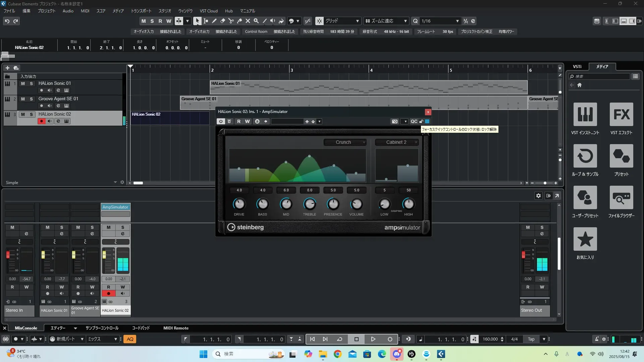Mute the HALion Sonic 01 track
The height and width of the screenshot is (362, 644).
[x=23, y=83]
